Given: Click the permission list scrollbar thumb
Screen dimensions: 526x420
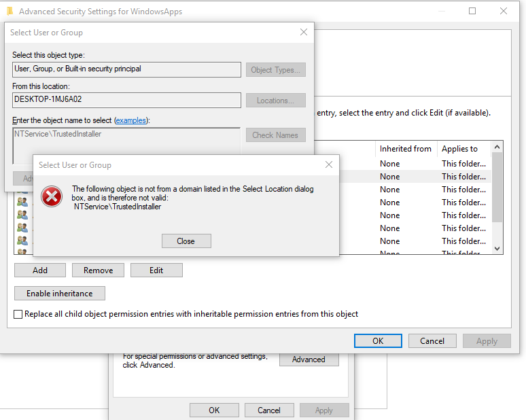Looking at the screenshot, I should (497, 187).
